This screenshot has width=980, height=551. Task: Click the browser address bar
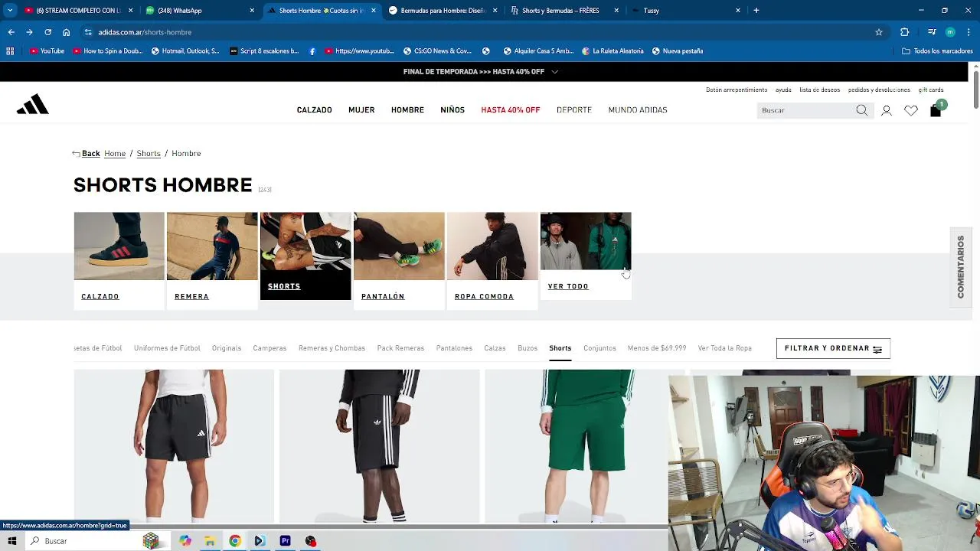pyautogui.click(x=482, y=32)
